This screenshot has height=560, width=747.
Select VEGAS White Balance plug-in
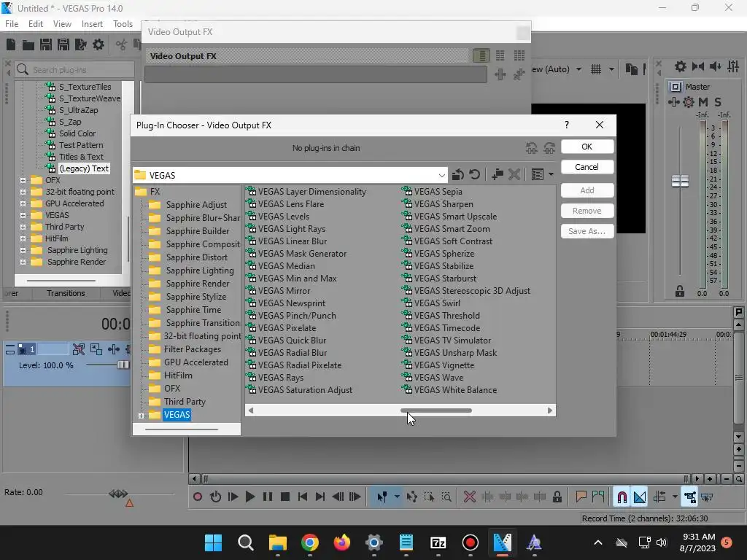tap(455, 390)
